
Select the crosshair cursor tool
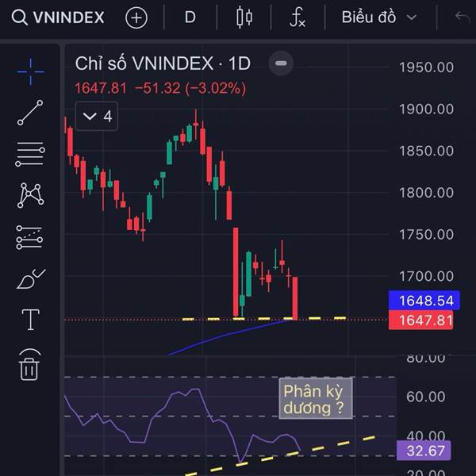coord(30,72)
